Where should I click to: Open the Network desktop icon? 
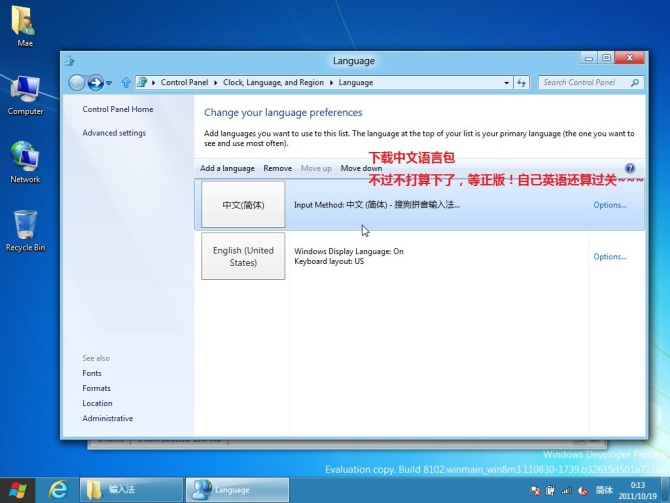coord(25,162)
